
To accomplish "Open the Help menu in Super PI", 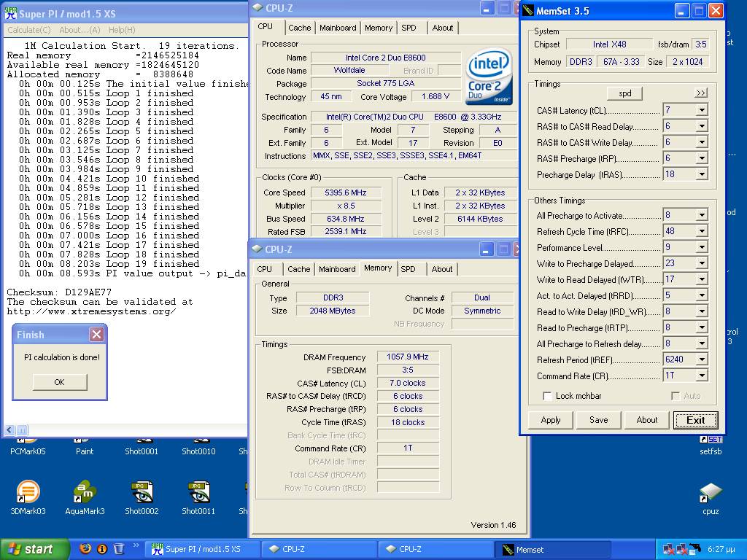I will click(x=122, y=29).
